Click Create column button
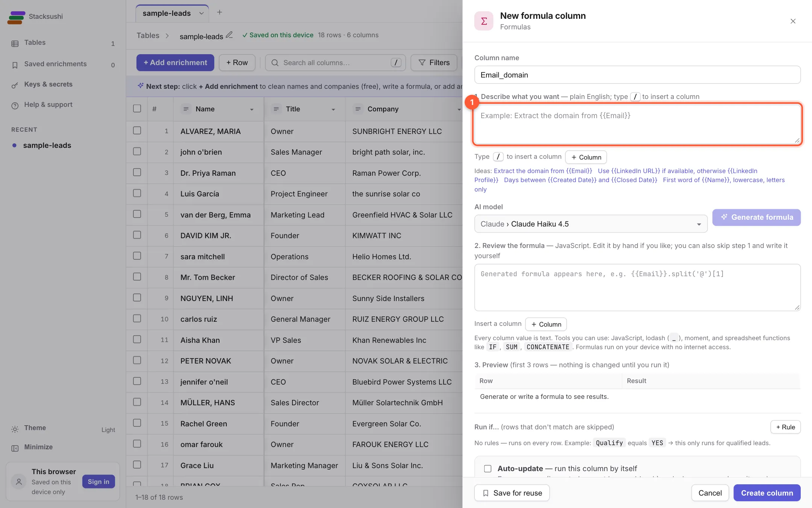The height and width of the screenshot is (508, 812). pyautogui.click(x=767, y=493)
